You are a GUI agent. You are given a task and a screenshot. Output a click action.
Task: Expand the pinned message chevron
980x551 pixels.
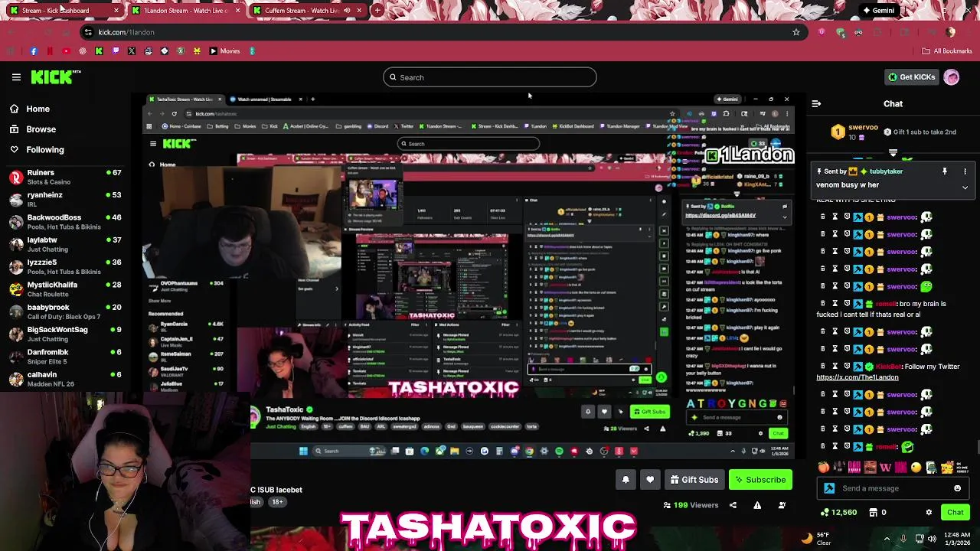point(965,187)
